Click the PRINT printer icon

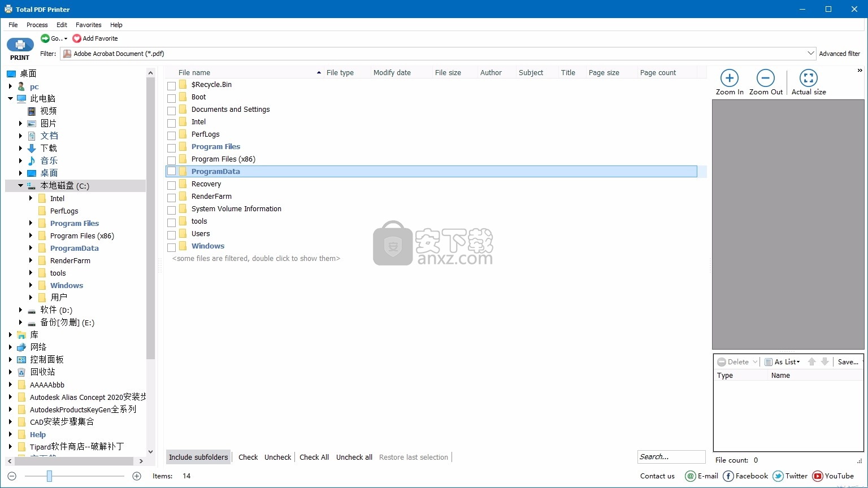[x=20, y=45]
